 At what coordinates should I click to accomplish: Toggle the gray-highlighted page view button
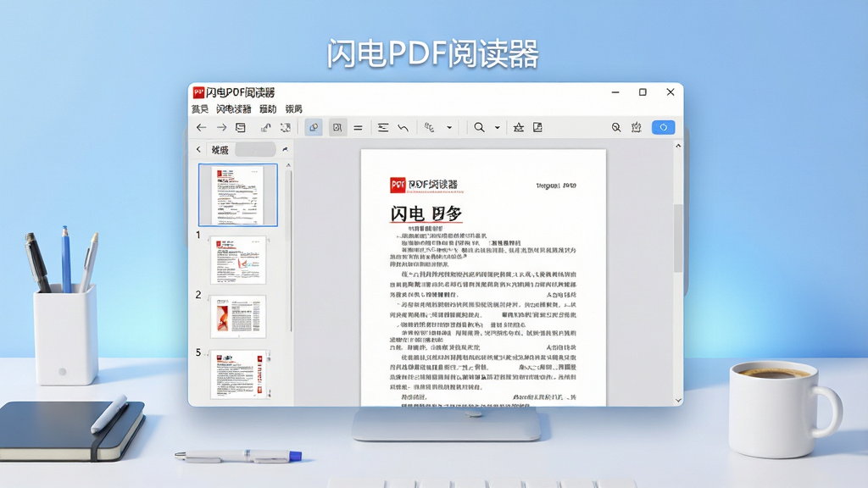pos(337,128)
